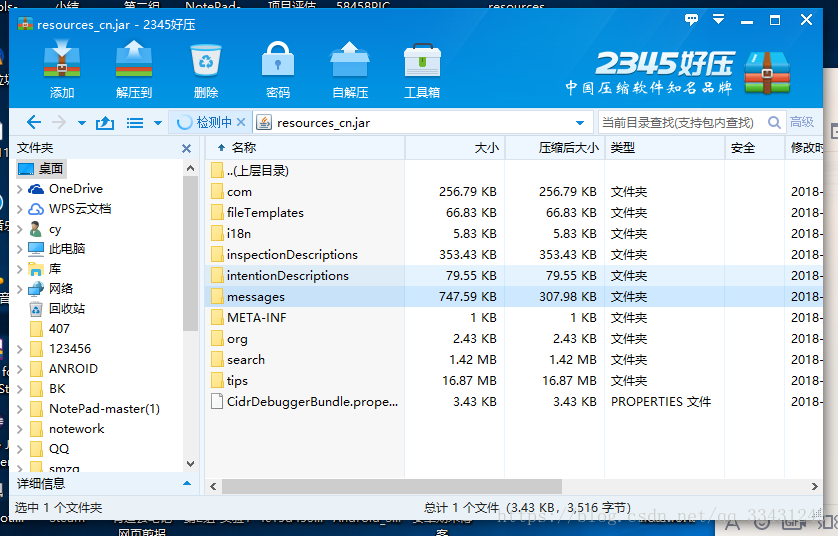Select the messages folder row
838x536 pixels.
[x=514, y=297]
